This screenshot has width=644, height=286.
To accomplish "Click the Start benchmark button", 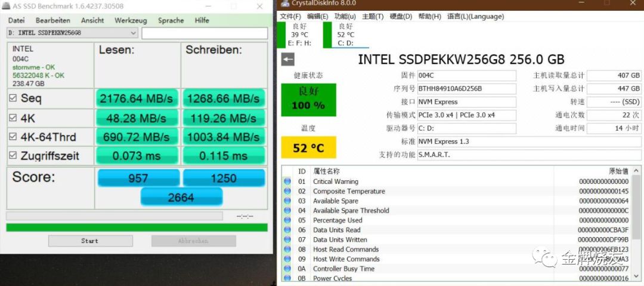I will (x=91, y=241).
